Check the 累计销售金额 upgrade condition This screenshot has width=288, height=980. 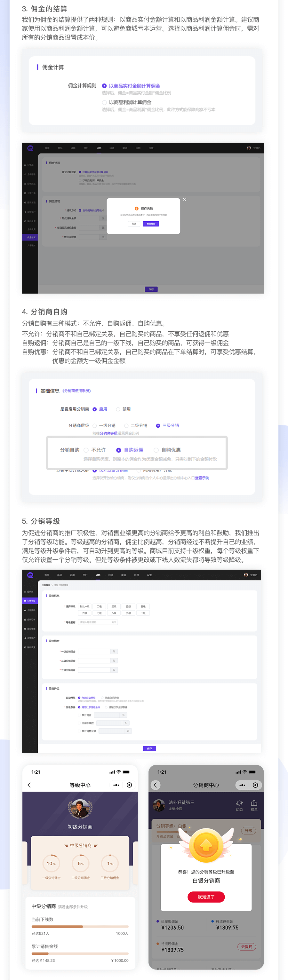79,731
